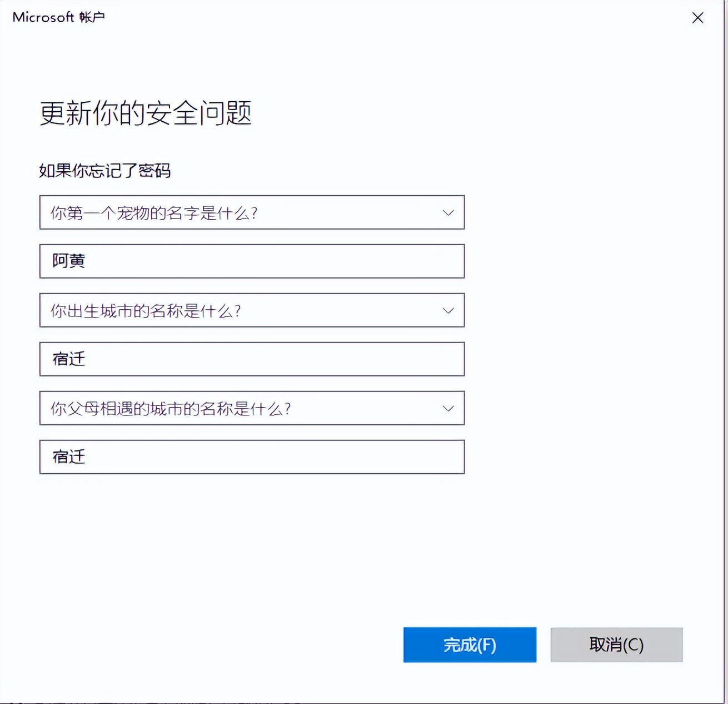The image size is (728, 704).
Task: Select the question 你第一个宠物的名字是什么?
Action: click(222, 212)
